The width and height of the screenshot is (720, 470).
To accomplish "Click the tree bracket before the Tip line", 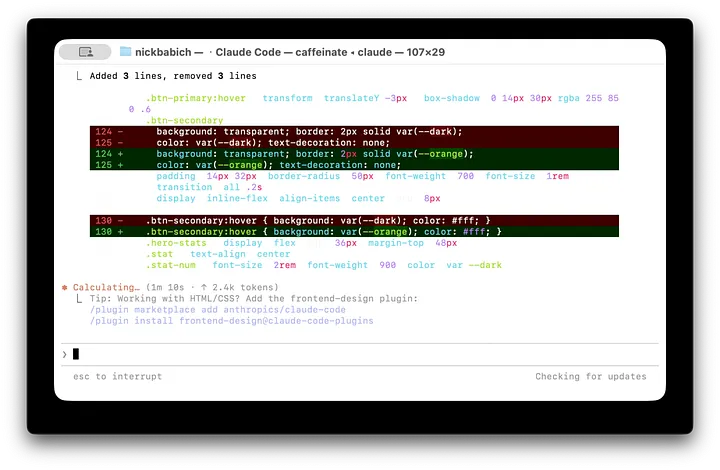I will pos(79,299).
